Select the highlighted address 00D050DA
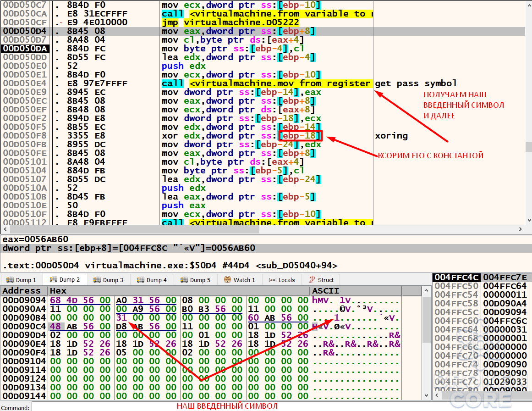 25,49
